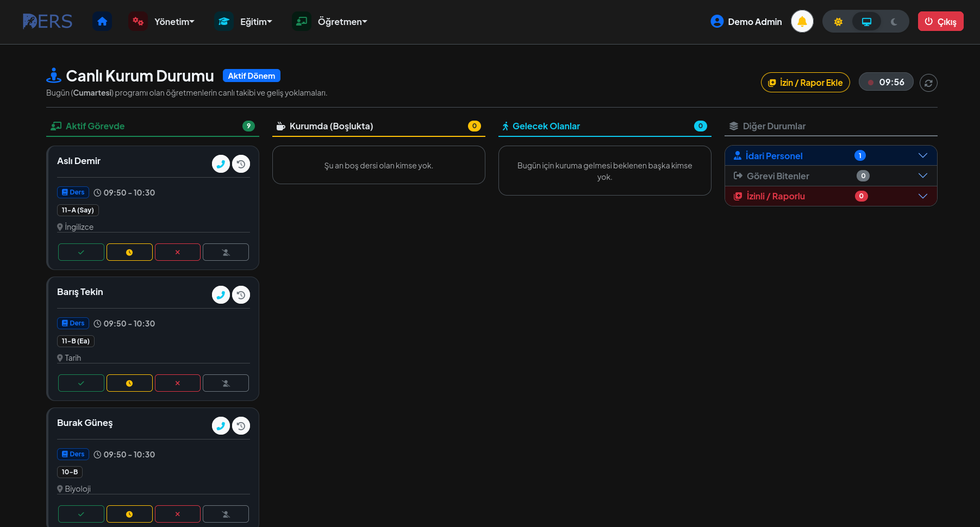980x527 pixels.
Task: Switch to light theme sun icon
Action: coord(838,22)
